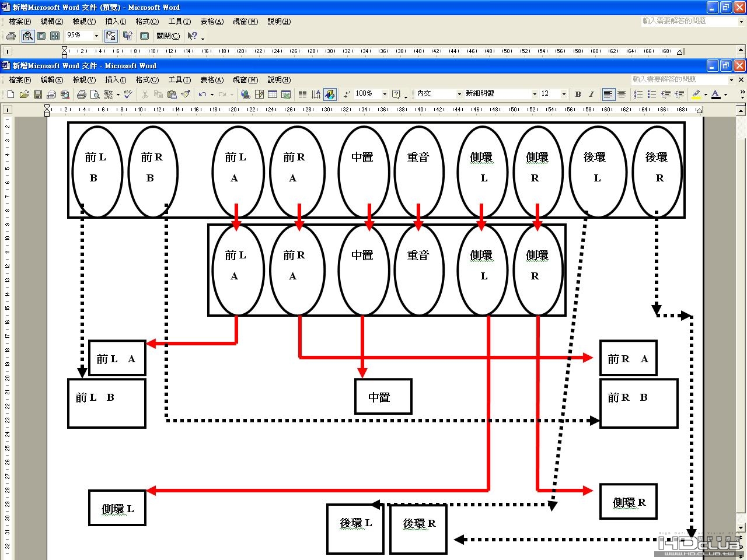Click the 繁 Chinese conversion button
This screenshot has width=747, height=560.
coord(109,94)
